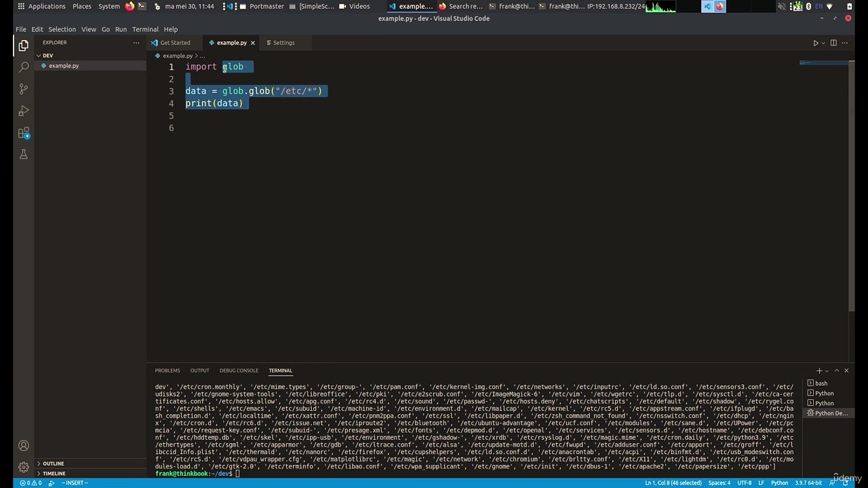Click line number 6 in the gutter
The image size is (868, 488).
[x=171, y=127]
